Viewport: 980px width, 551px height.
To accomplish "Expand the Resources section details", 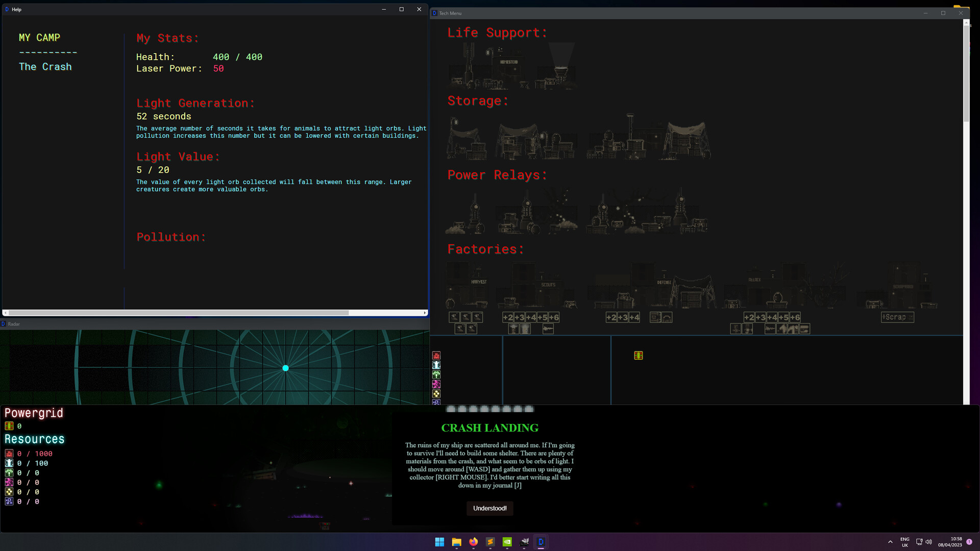I will pyautogui.click(x=34, y=439).
